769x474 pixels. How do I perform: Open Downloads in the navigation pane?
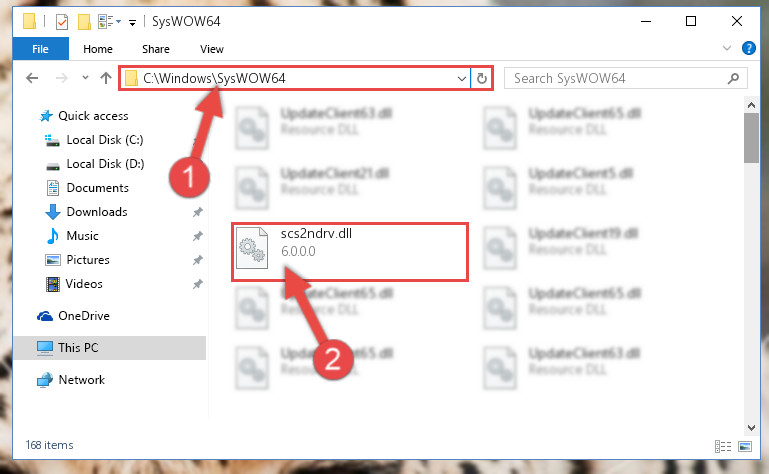point(97,212)
